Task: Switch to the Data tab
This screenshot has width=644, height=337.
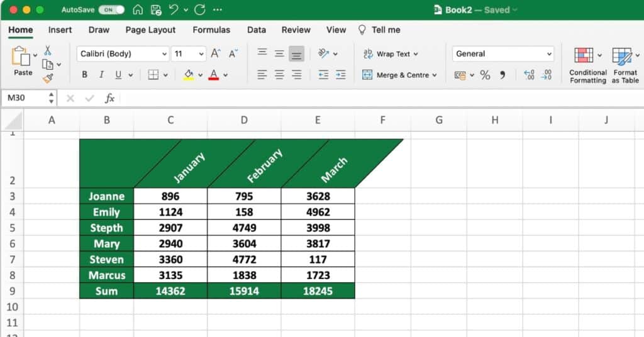Action: pyautogui.click(x=257, y=30)
